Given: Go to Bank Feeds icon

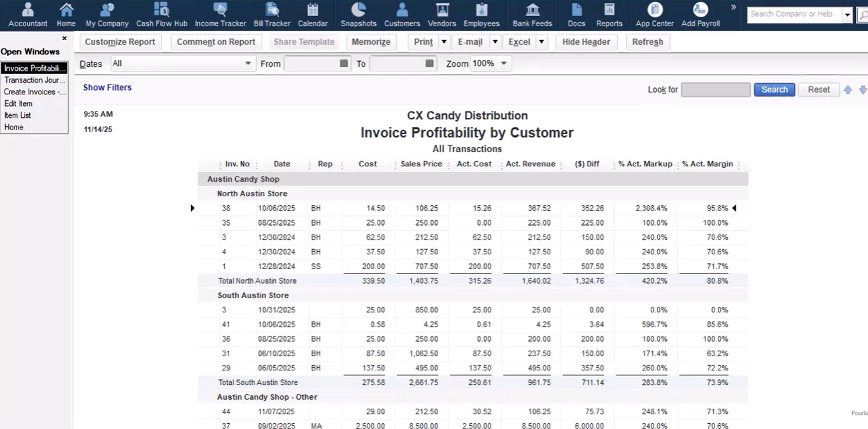Looking at the screenshot, I should pyautogui.click(x=532, y=15).
